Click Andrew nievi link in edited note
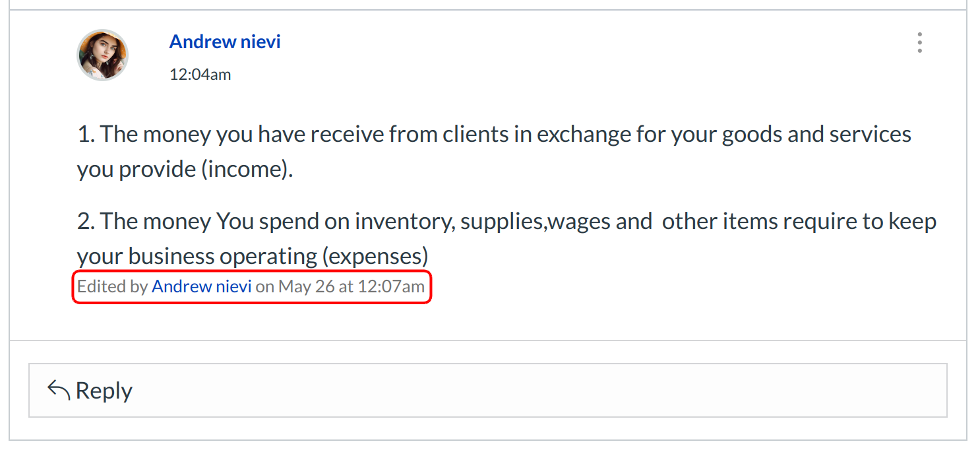Viewport: 980px width, 454px height. coord(202,286)
